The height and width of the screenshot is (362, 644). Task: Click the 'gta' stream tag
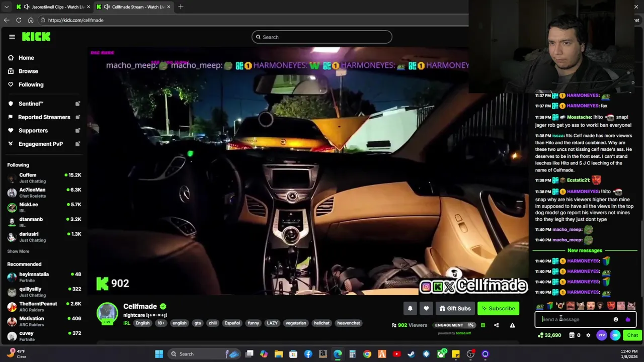(x=198, y=323)
